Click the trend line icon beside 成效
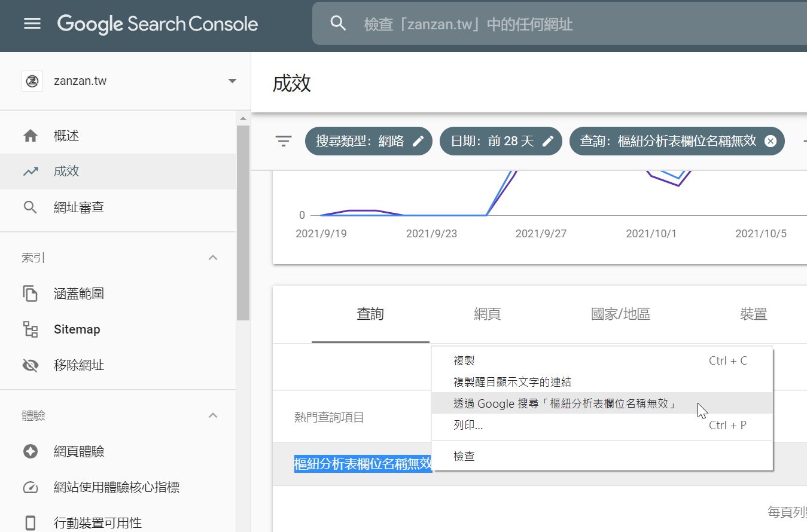The width and height of the screenshot is (807, 532). tap(31, 172)
